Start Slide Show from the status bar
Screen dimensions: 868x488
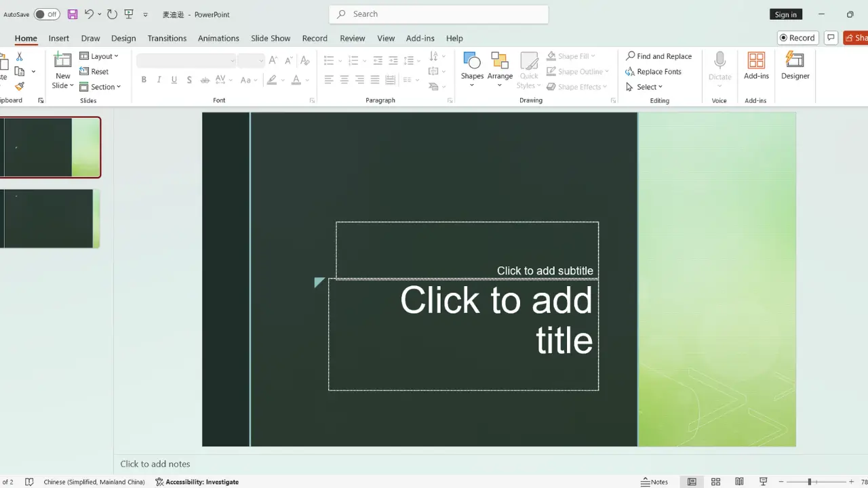point(763,481)
